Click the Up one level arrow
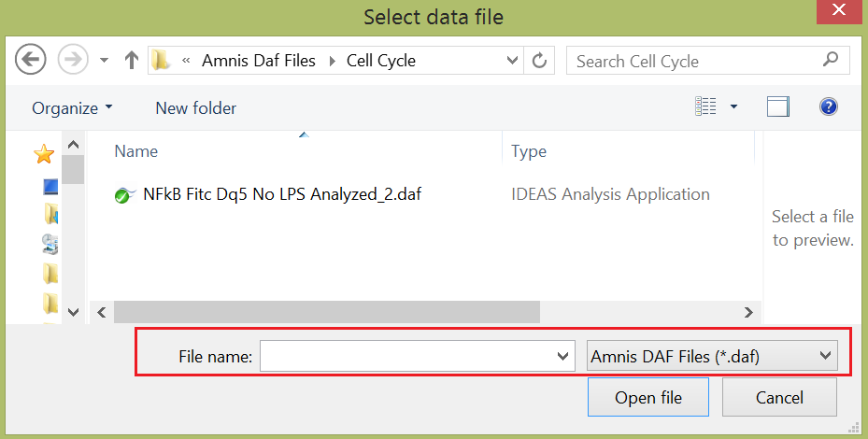Viewport: 868px width, 439px height. tap(131, 61)
